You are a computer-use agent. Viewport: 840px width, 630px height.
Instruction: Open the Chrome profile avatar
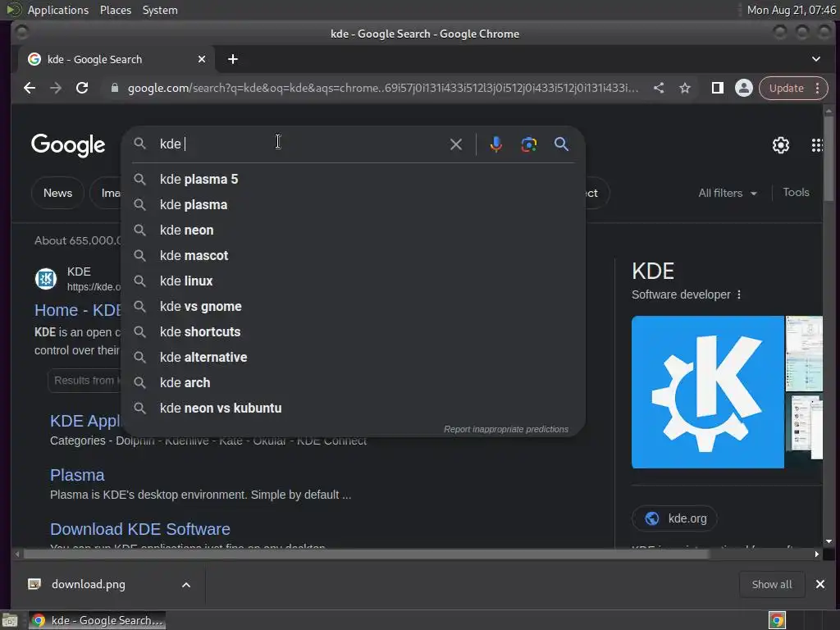(x=743, y=88)
